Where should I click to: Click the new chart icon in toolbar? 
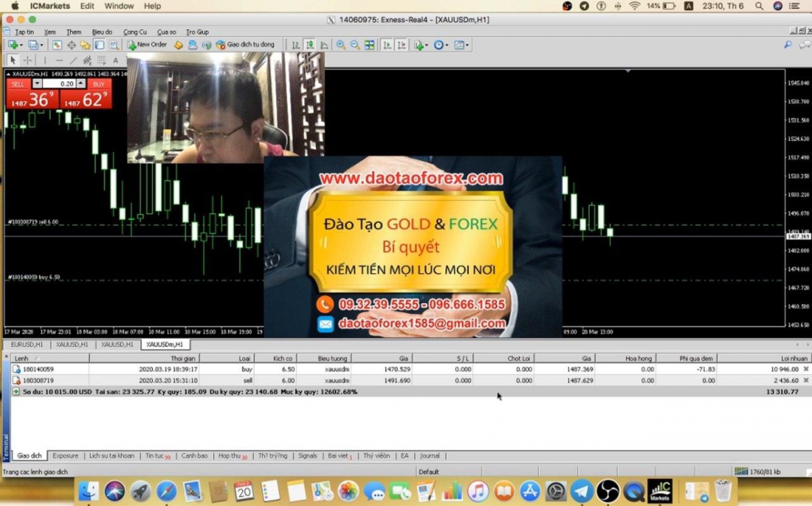coord(13,45)
